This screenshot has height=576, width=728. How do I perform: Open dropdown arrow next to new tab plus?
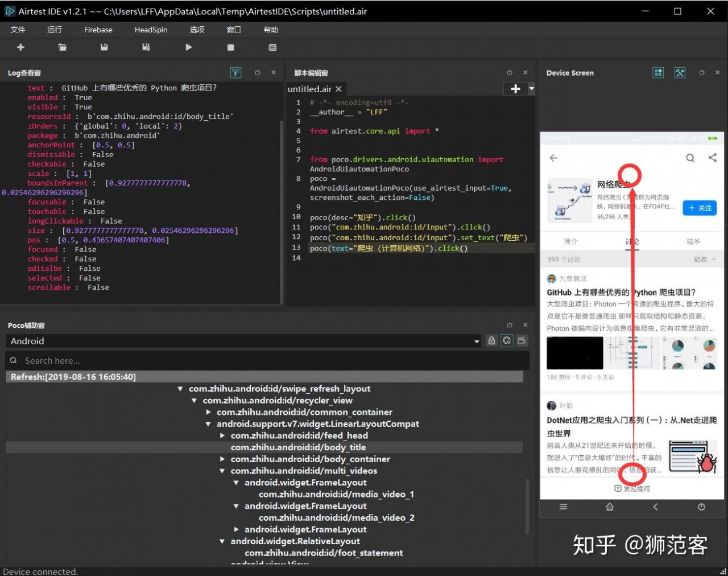click(531, 89)
